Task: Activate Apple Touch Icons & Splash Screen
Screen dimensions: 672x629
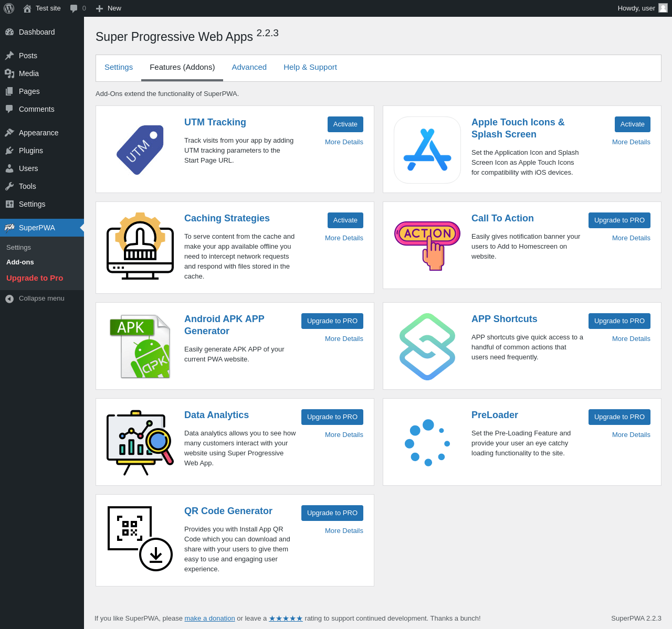Action: (x=633, y=124)
